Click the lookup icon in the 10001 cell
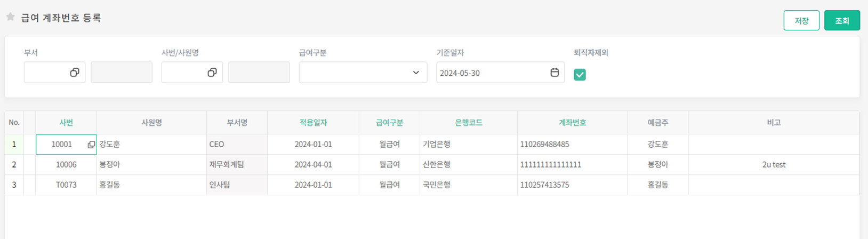The width and height of the screenshot is (868, 239). pyautogui.click(x=91, y=145)
